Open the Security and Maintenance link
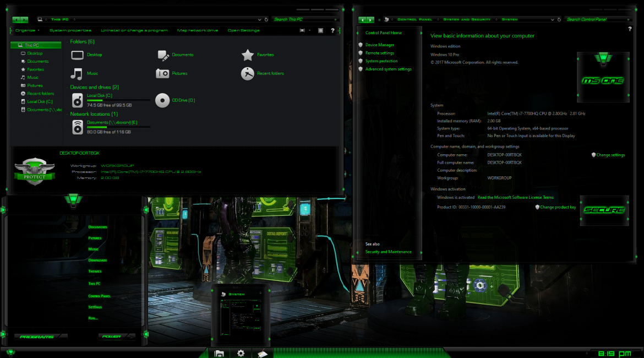This screenshot has height=358, width=644. [388, 252]
